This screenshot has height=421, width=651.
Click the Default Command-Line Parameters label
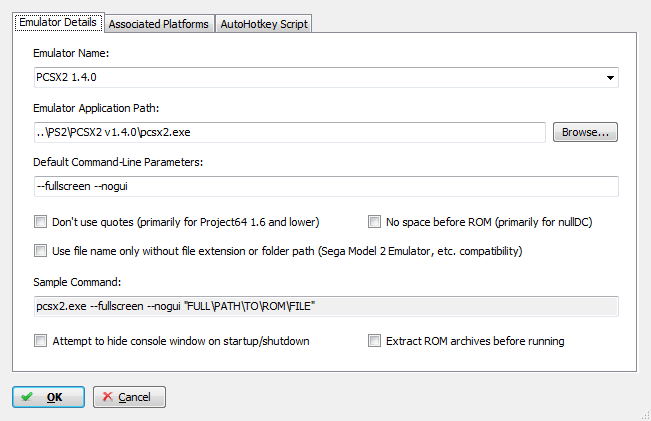tap(118, 162)
